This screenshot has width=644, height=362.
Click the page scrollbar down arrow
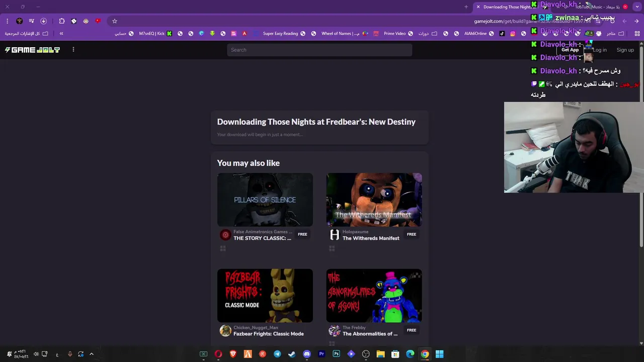point(641,343)
